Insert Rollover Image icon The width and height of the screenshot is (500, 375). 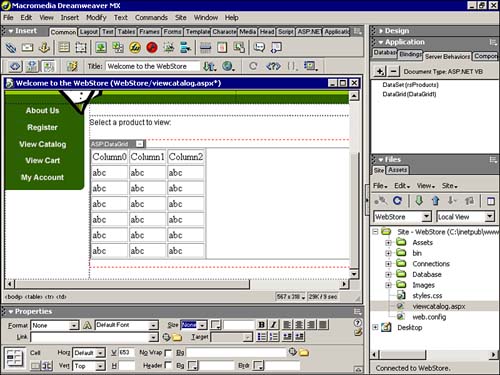[x=169, y=48]
